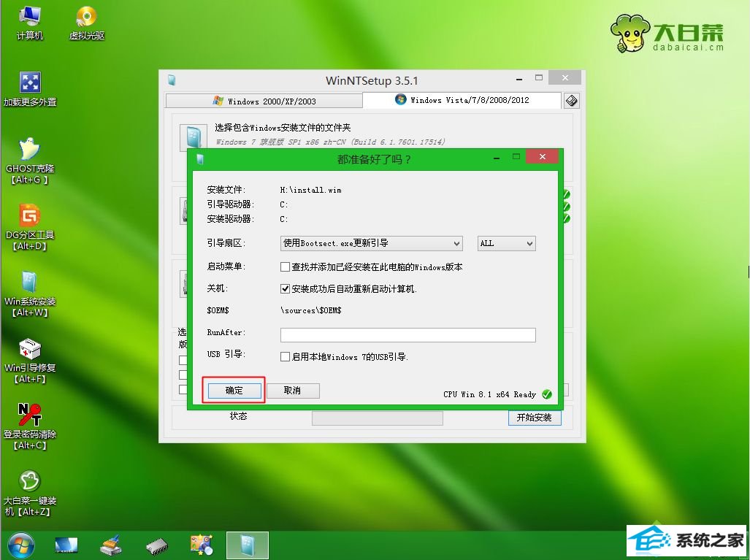Screen dimensions: 750x560
Task: Open the 登录密码清除 password reset icon
Action: tap(30, 426)
